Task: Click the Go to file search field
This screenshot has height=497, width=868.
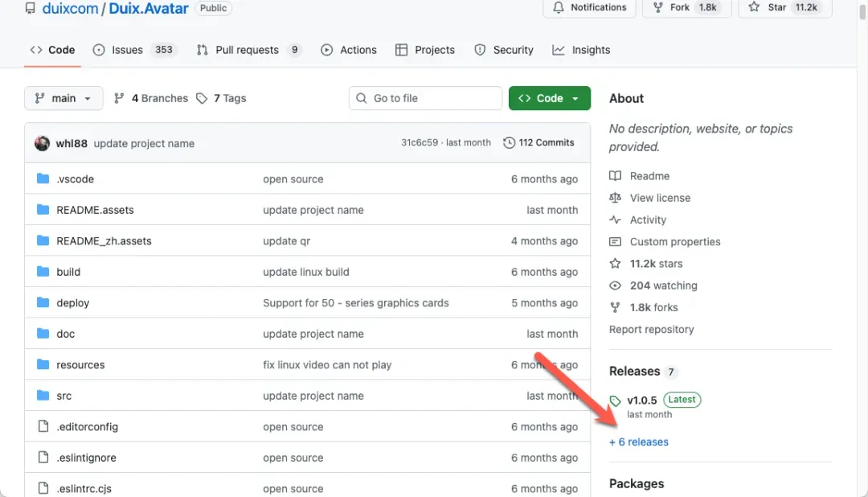Action: pos(425,98)
